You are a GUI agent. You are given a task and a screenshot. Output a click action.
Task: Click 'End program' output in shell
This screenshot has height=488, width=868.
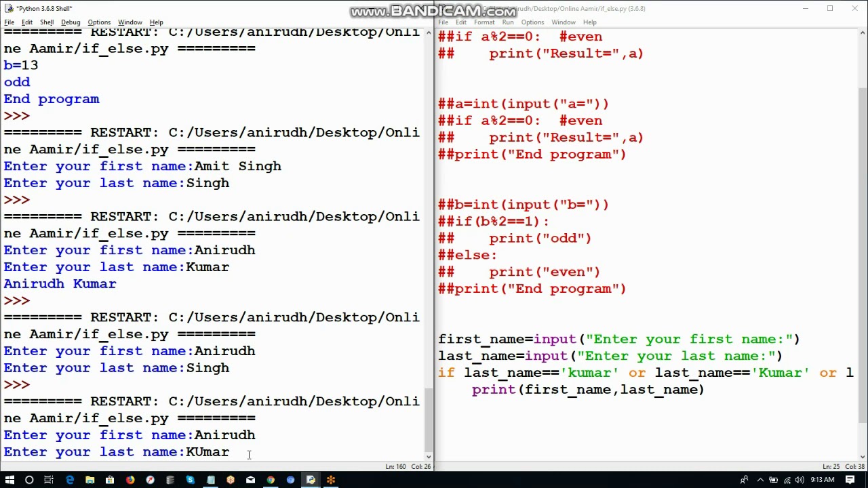click(52, 99)
